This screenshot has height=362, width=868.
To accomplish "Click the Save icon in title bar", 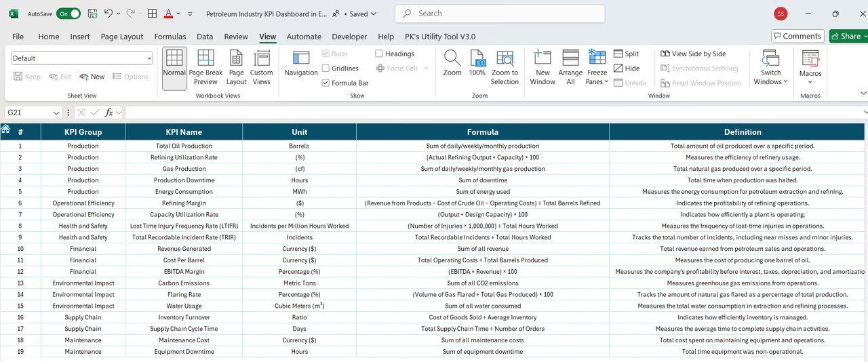I will [x=92, y=14].
